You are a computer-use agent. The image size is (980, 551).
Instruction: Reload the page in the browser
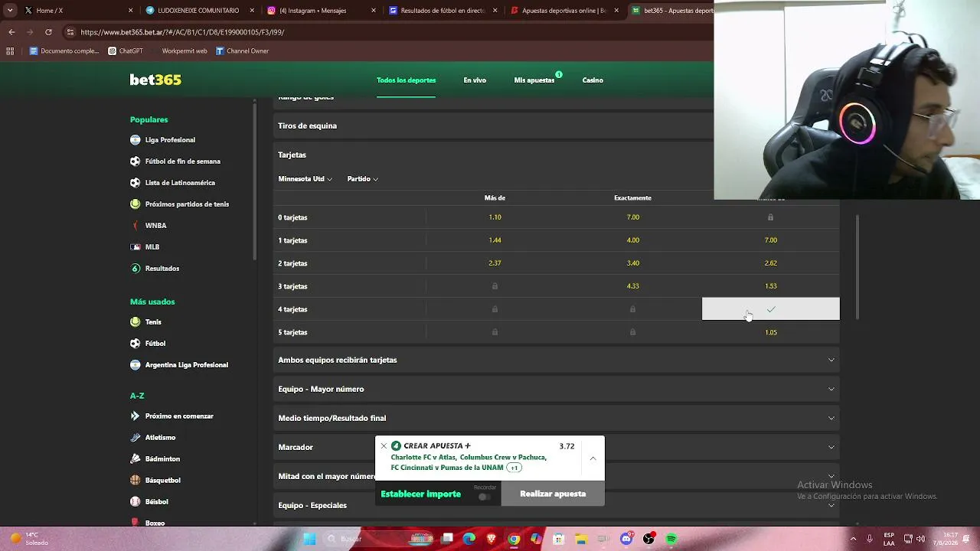48,32
